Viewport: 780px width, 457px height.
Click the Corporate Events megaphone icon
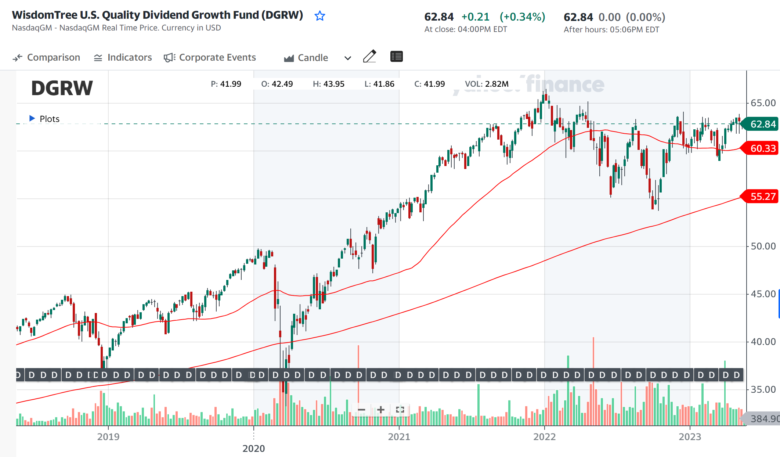(169, 58)
